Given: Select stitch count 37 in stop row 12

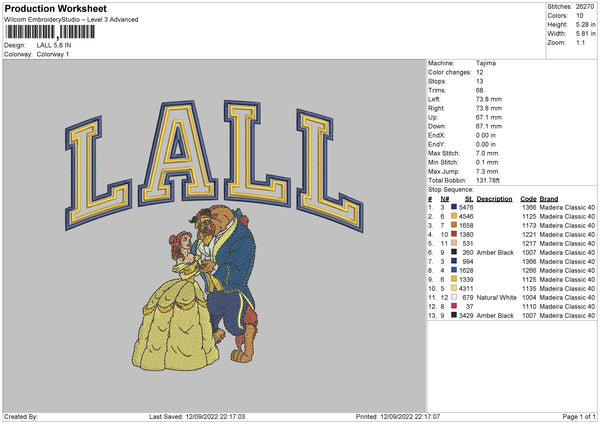Looking at the screenshot, I should pos(470,307).
